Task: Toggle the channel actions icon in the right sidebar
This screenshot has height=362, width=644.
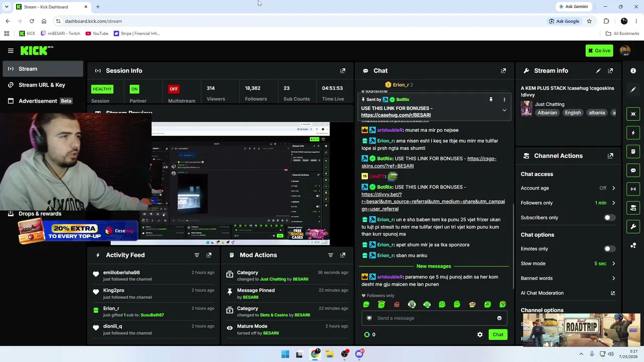Action: click(633, 208)
